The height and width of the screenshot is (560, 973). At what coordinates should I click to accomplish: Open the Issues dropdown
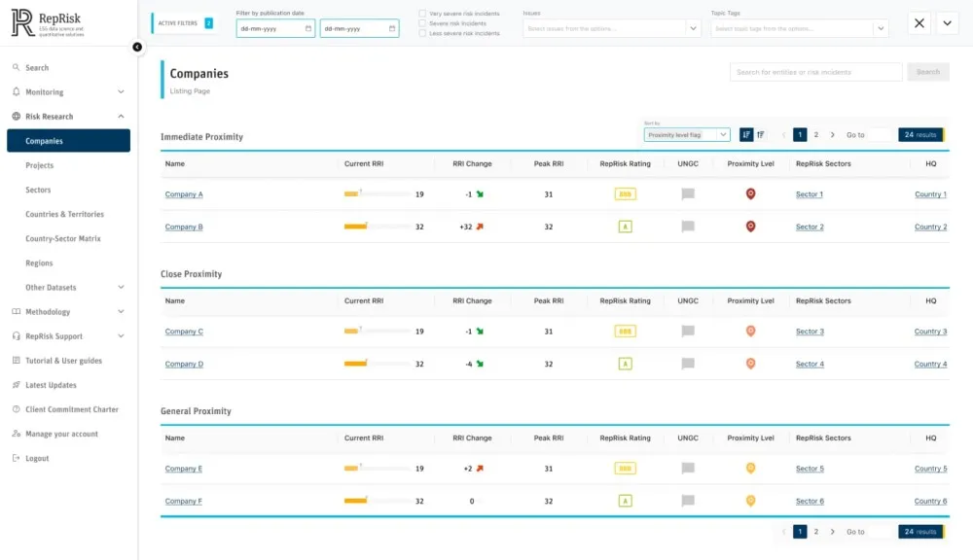pyautogui.click(x=611, y=29)
